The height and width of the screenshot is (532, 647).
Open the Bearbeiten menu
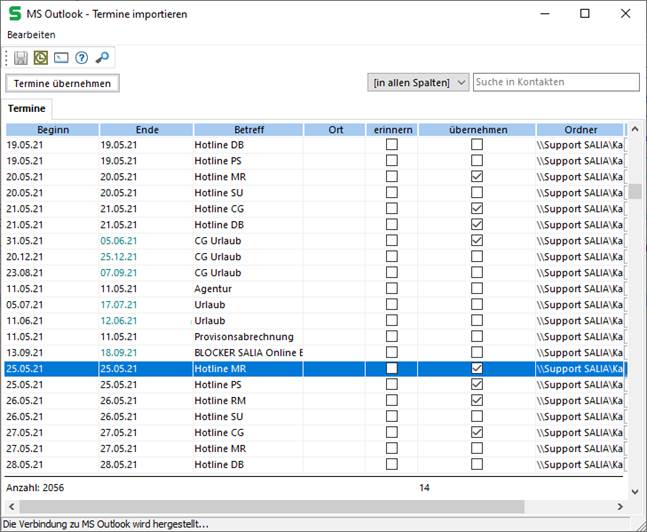pyautogui.click(x=32, y=35)
